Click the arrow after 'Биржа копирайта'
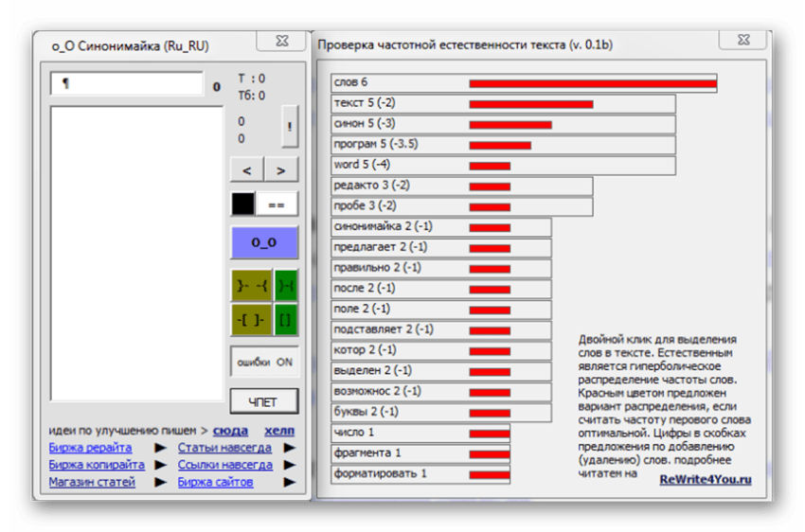Viewport: 805px width, 532px height. click(161, 464)
